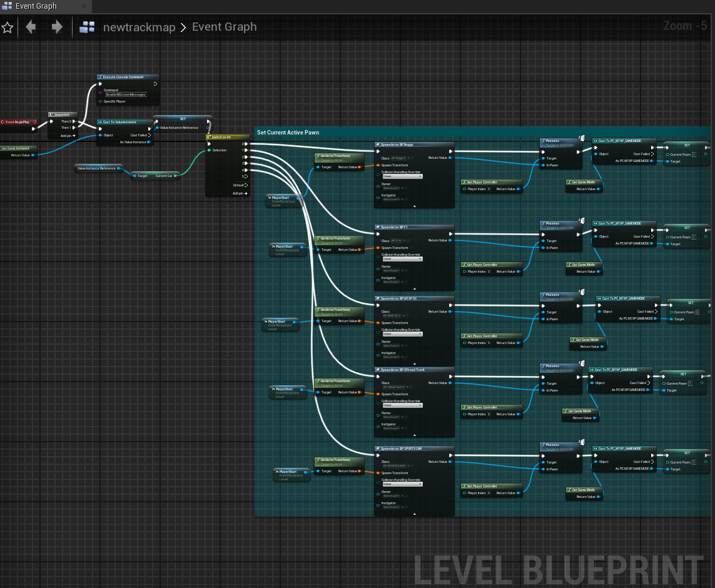715x588 pixels.
Task: Open the Class dropdown on SpawnActor BP F1
Action: coord(395,241)
